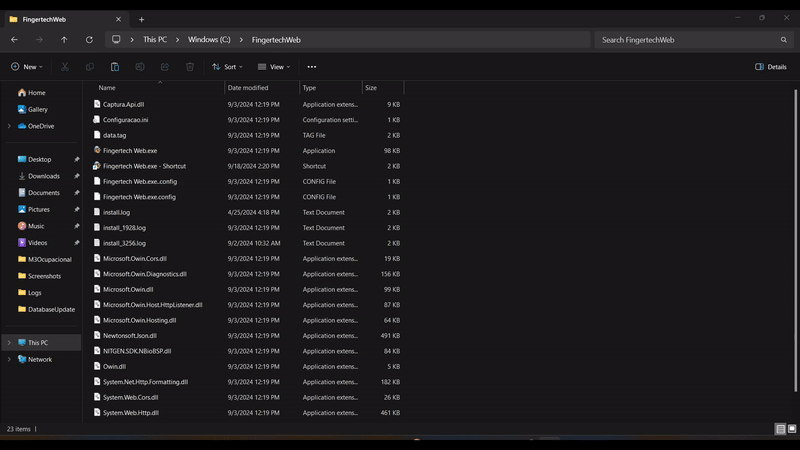Screen dimensions: 800x450
Task: Select the System.Net.Http.Formatting.dll file
Action: 145,382
